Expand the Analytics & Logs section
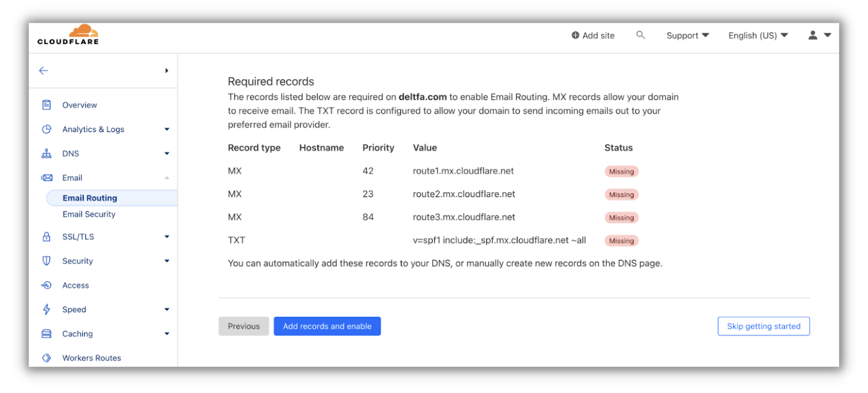The width and height of the screenshot is (868, 393). [x=167, y=129]
